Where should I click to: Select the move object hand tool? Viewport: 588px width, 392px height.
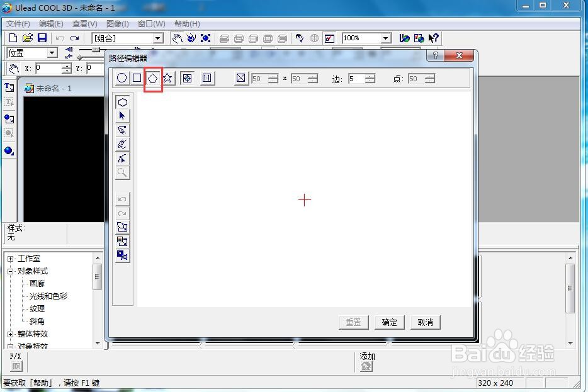click(177, 38)
